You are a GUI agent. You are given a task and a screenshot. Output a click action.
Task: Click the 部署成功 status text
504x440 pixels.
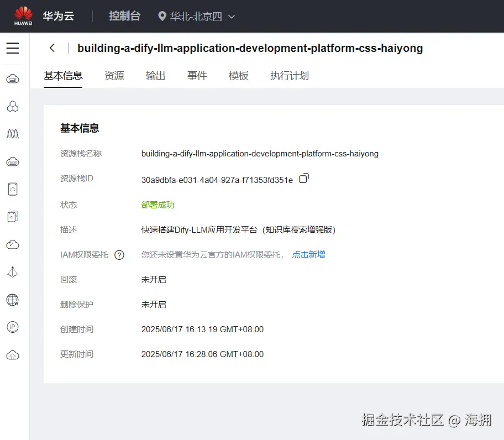tap(158, 205)
